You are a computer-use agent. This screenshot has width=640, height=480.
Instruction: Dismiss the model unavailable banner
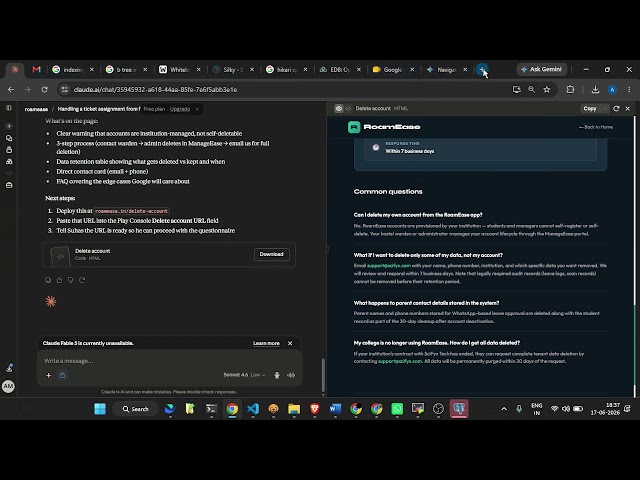290,343
